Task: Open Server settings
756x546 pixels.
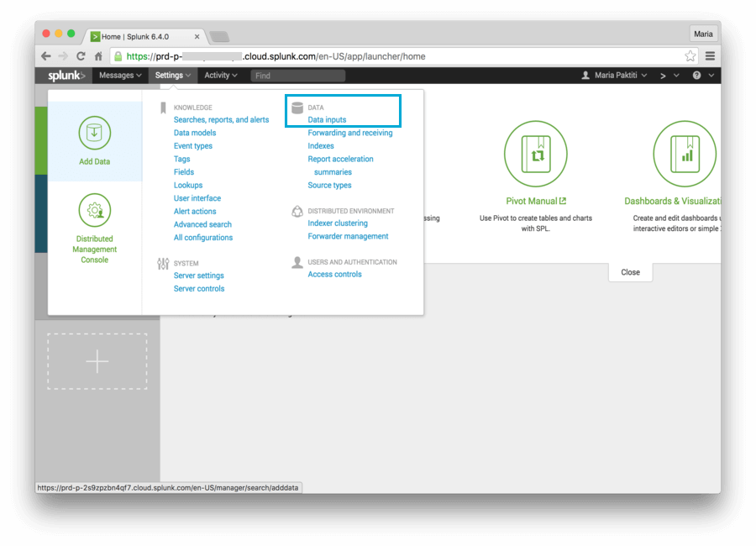Action: tap(198, 276)
